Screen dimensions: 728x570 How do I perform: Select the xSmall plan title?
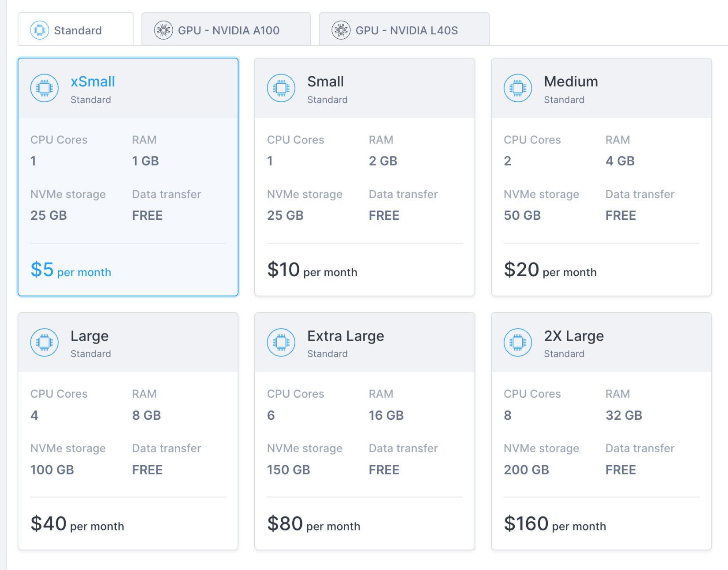[x=93, y=81]
